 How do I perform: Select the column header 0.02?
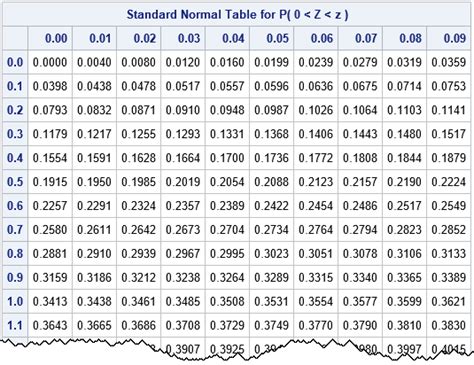[139, 38]
